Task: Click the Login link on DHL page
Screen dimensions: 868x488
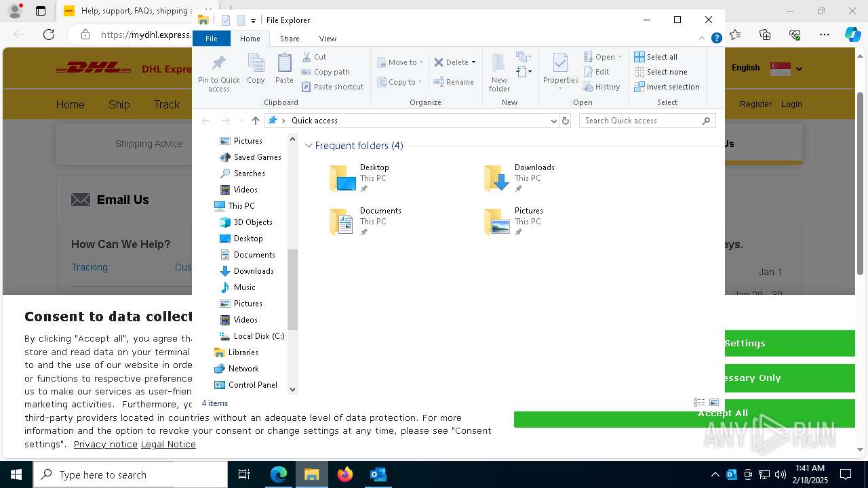Action: tap(791, 104)
